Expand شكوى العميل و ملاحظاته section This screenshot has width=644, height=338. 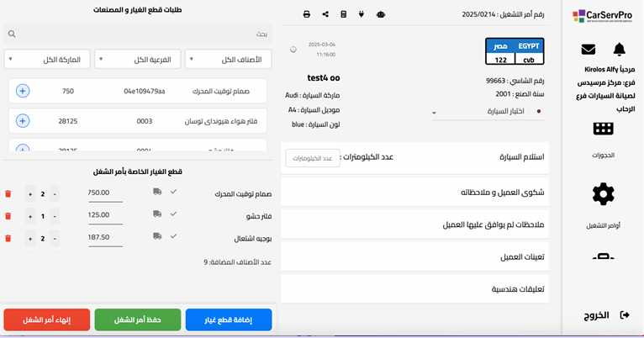pos(414,193)
